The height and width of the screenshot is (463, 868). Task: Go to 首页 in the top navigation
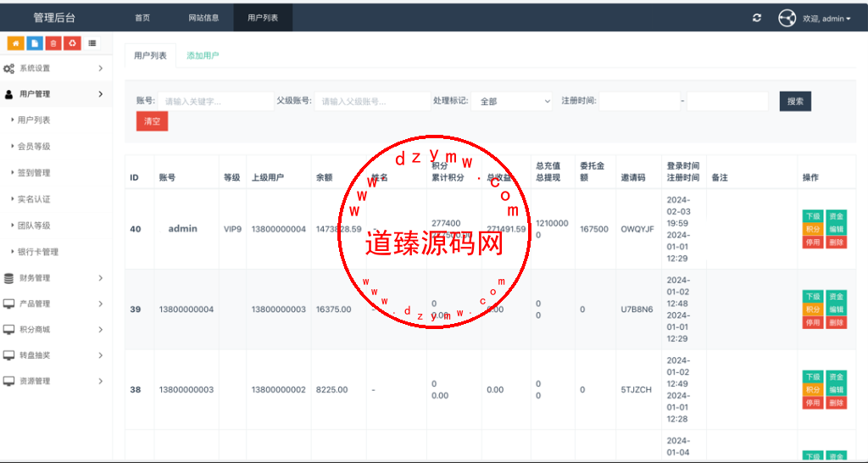click(142, 18)
